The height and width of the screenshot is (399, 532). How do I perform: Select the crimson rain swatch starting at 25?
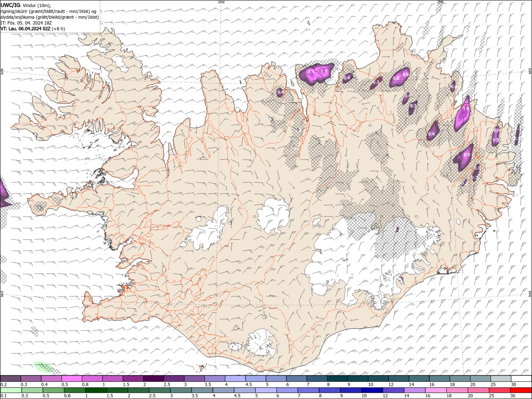pyautogui.click(x=499, y=390)
